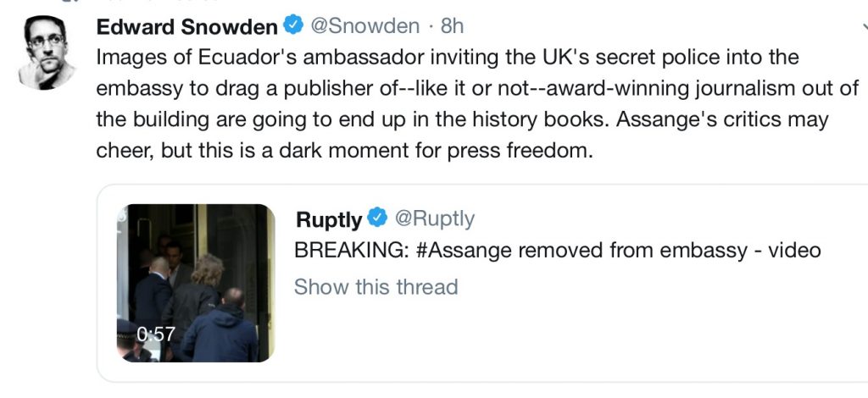Click the tweet line starting 'the building are going'

tap(462, 119)
